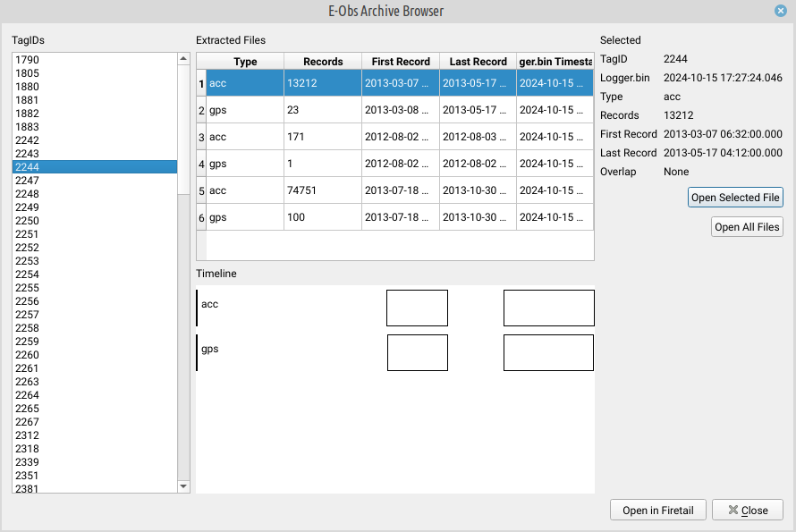This screenshot has height=532, width=796.
Task: Select TagID 2242
Action: [x=95, y=140]
